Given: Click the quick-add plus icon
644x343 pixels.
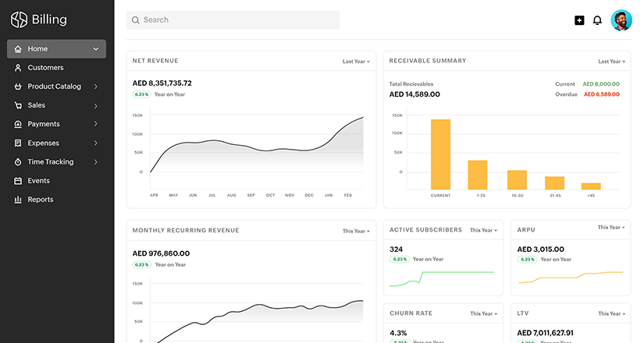Looking at the screenshot, I should [x=579, y=20].
